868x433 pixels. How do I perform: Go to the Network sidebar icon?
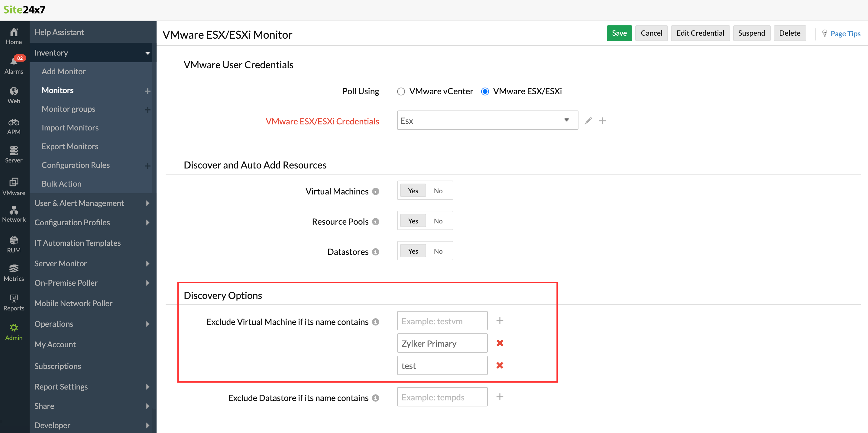[x=14, y=214]
